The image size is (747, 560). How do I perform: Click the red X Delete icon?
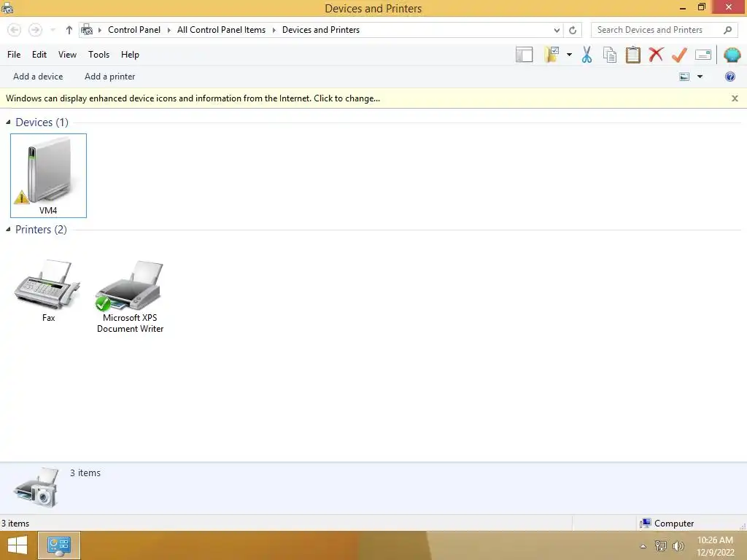pos(656,55)
